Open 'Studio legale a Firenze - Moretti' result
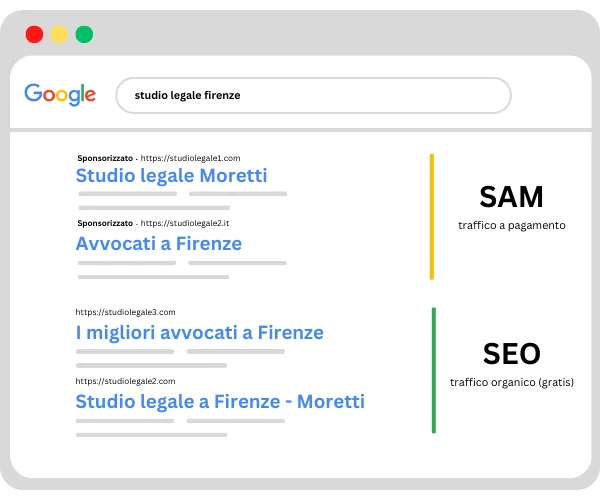This screenshot has width=600, height=500. 220,402
